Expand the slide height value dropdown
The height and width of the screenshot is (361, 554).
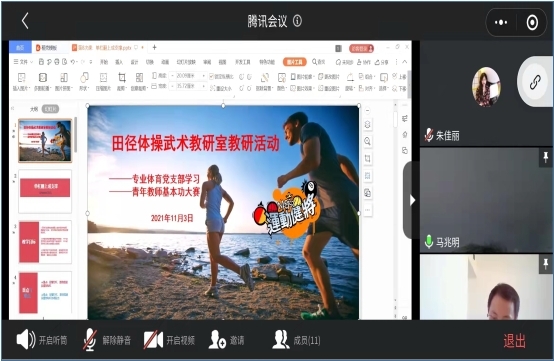click(x=204, y=76)
